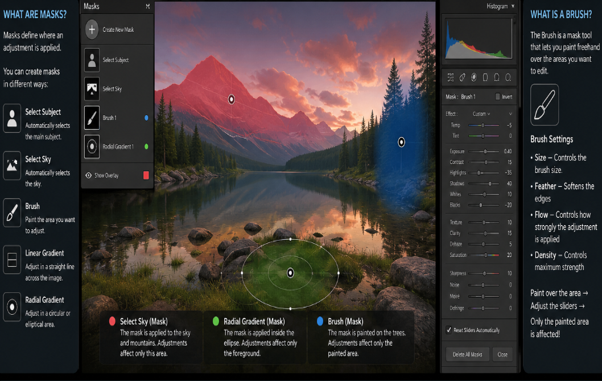Click the Brush 1 mask label
This screenshot has height=381, width=602.
point(109,118)
